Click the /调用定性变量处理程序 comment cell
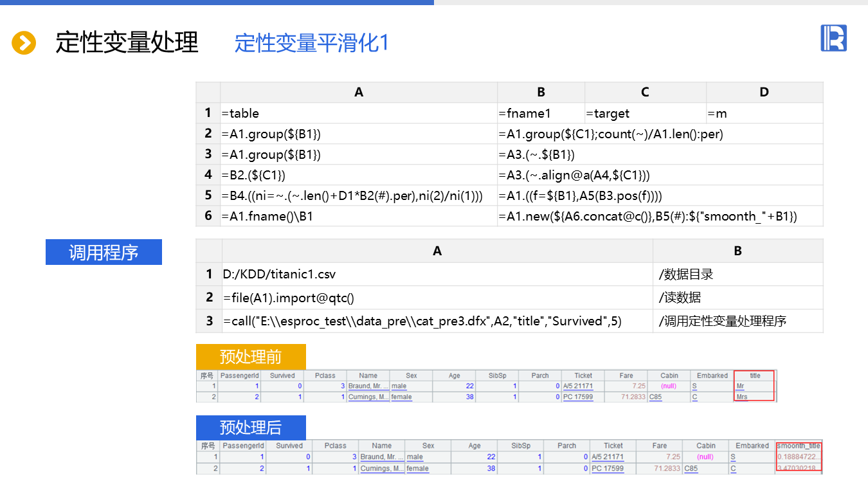This screenshot has height=488, width=868. (x=737, y=321)
